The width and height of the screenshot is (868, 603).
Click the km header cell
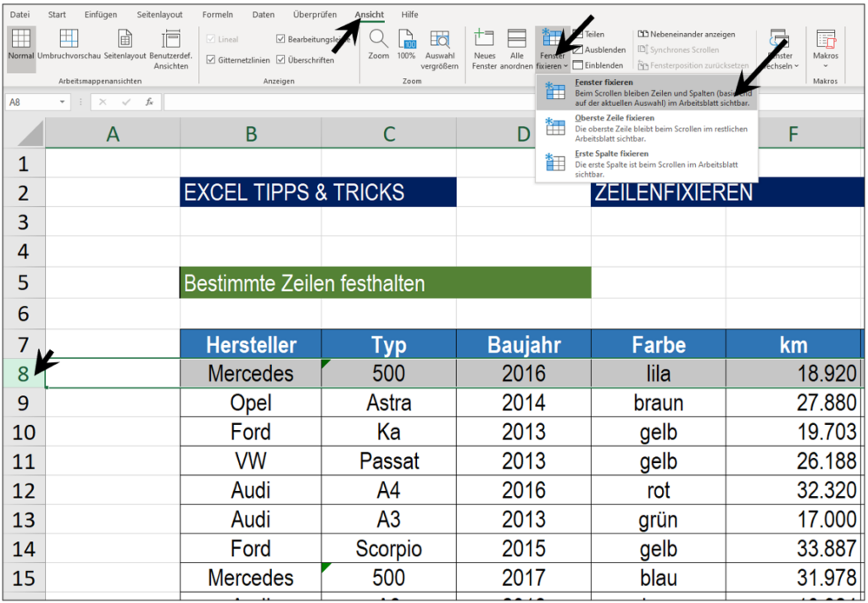click(793, 344)
